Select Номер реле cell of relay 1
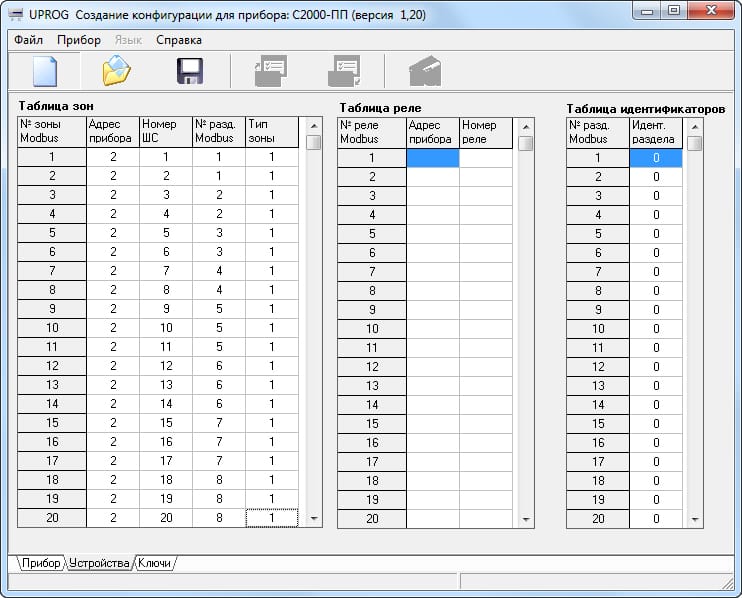The height and width of the screenshot is (598, 742). tap(486, 158)
